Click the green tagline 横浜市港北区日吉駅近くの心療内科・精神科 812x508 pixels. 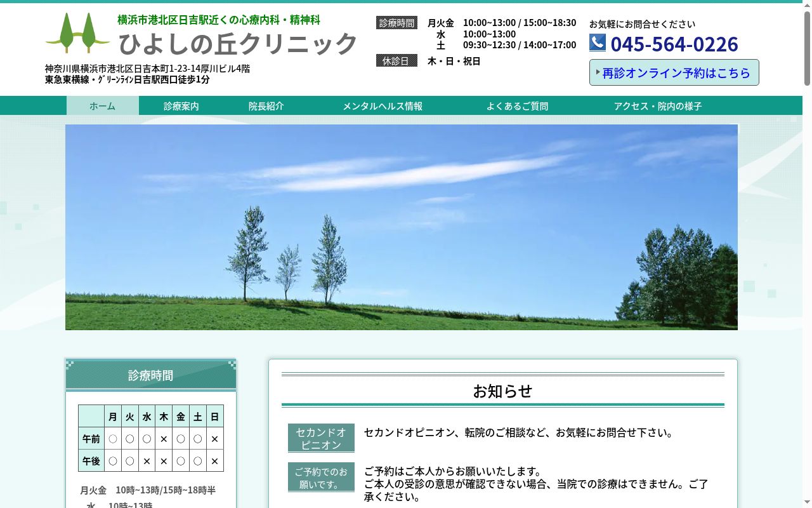219,20
